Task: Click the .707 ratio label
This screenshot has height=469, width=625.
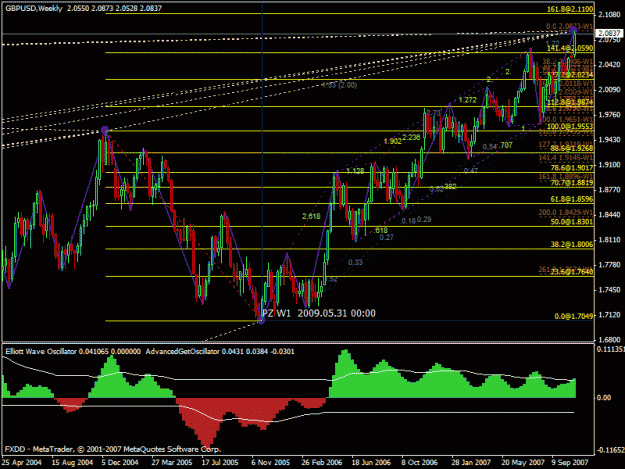Action: click(505, 145)
